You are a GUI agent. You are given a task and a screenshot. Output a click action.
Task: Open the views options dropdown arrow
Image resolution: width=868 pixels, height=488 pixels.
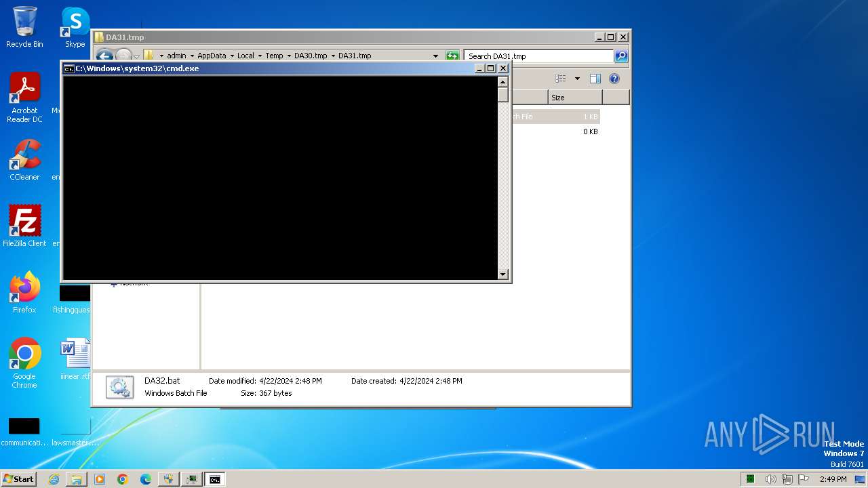pyautogui.click(x=577, y=79)
